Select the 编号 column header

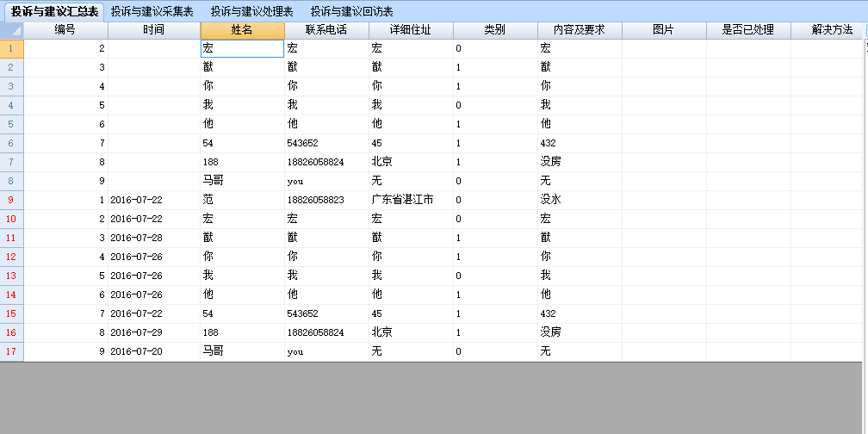point(65,30)
